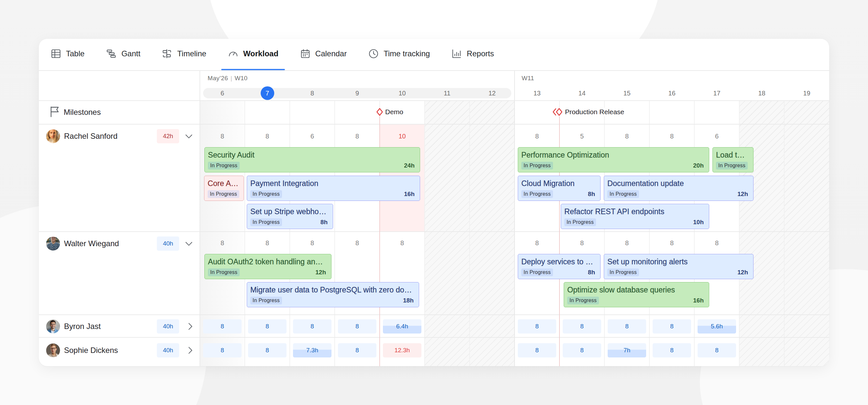
Task: Click the Calendar icon in tabs
Action: [x=305, y=54]
